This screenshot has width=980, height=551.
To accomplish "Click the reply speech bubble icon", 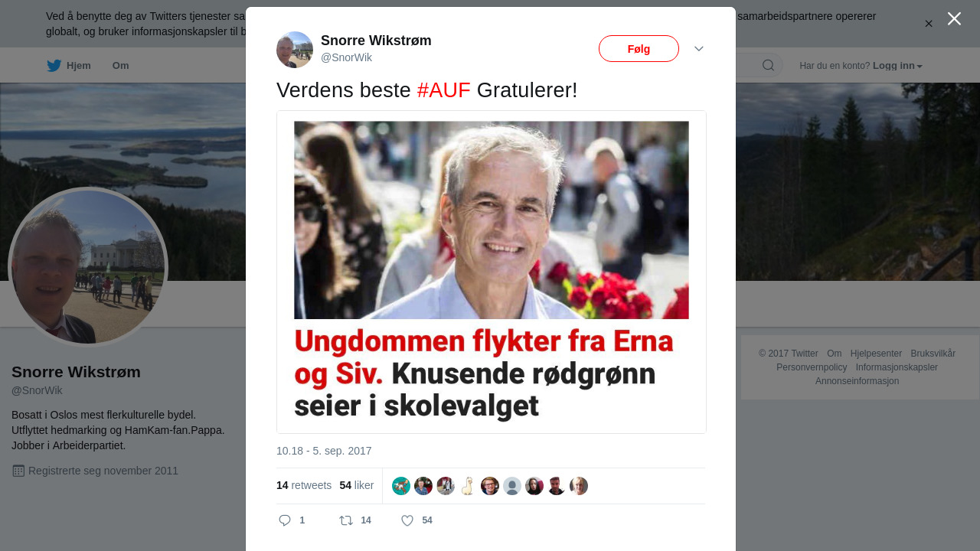I will click(x=285, y=520).
